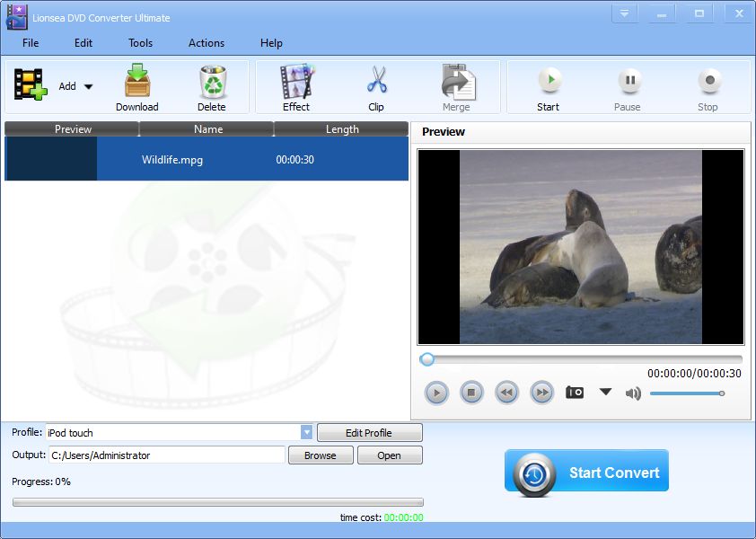Select the Wildlife.mpg file row
Screen dimensions: 756x539
207,159
